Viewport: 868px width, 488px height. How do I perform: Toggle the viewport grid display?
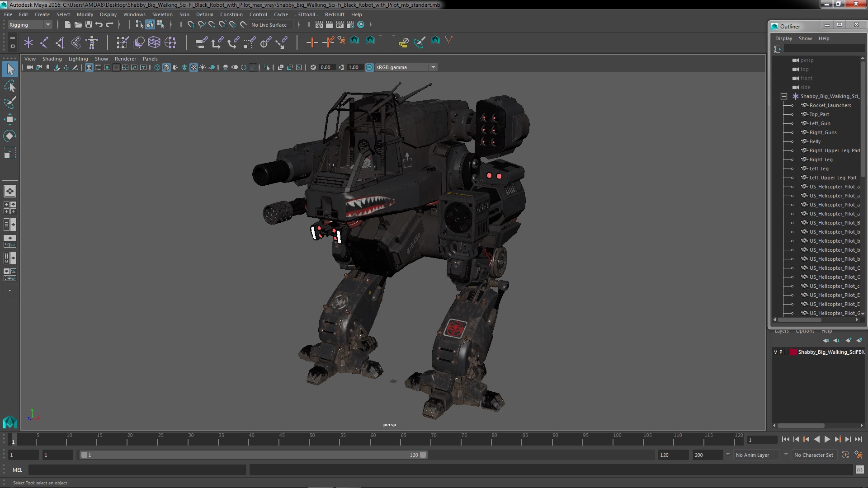click(89, 67)
